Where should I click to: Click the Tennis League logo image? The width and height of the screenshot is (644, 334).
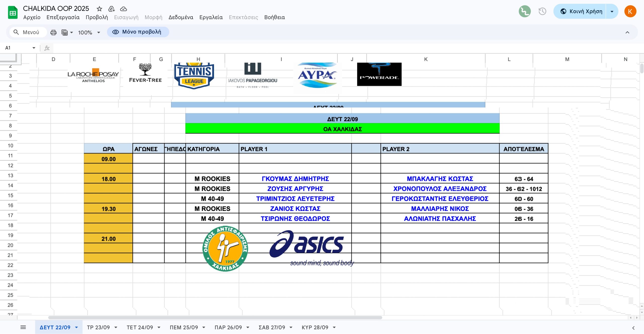[194, 76]
